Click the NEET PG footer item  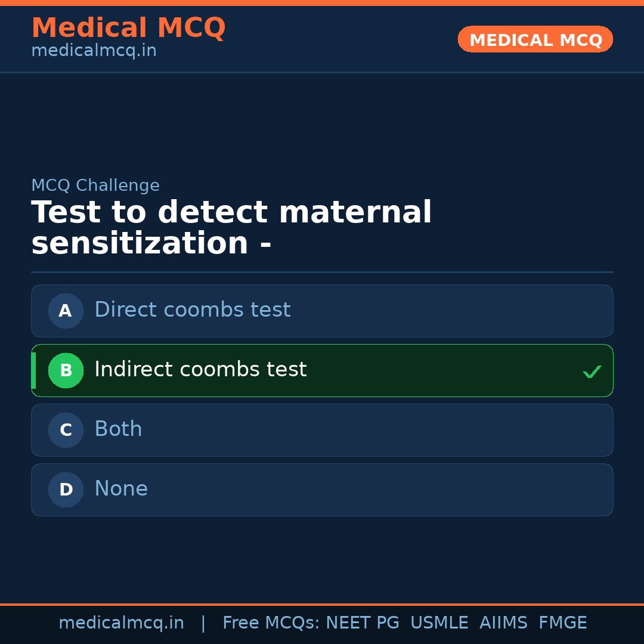tap(362, 622)
